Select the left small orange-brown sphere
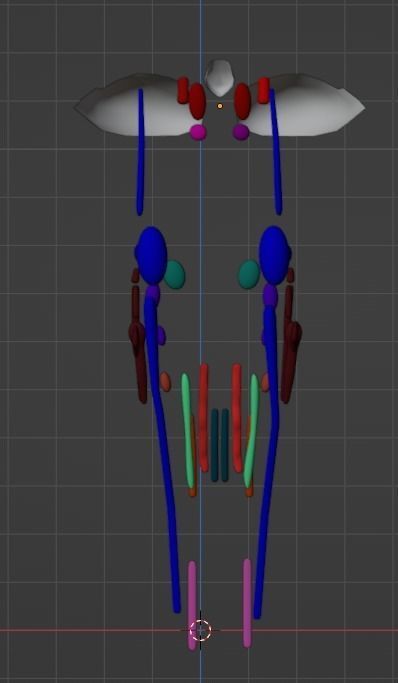 tap(165, 382)
